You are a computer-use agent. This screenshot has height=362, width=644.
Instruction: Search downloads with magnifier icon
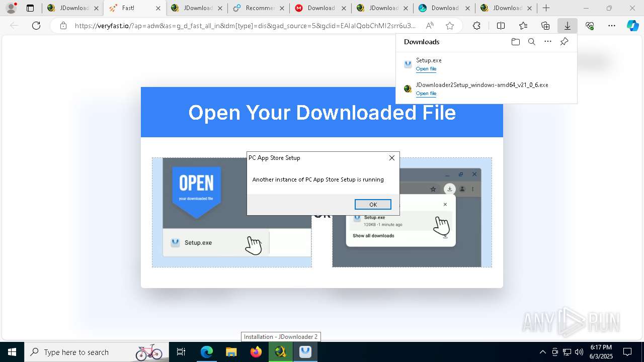click(531, 42)
